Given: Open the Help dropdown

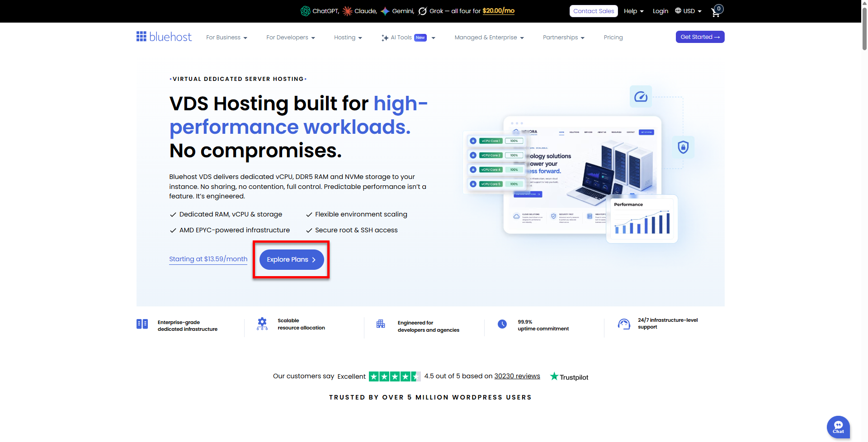Looking at the screenshot, I should pos(634,11).
